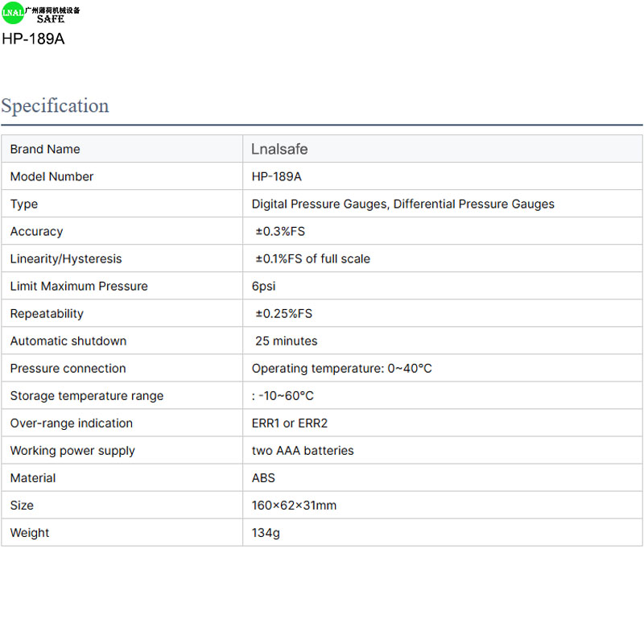Click the ±0.25%FS repeatability value
644x644 pixels.
coord(284,314)
